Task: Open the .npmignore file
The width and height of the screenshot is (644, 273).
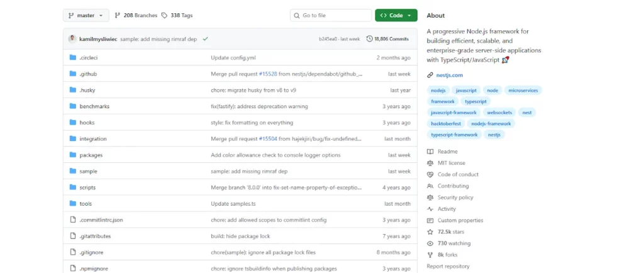Action: click(94, 269)
